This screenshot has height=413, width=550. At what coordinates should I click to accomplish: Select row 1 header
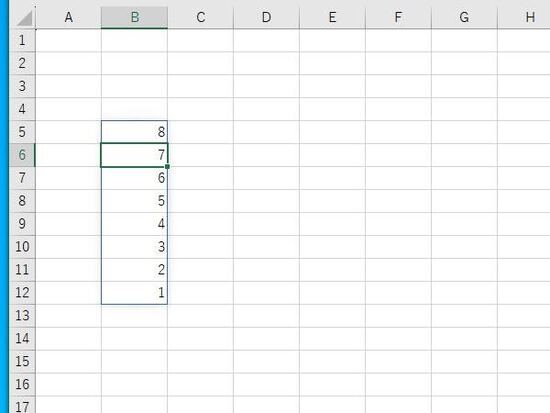(x=23, y=40)
